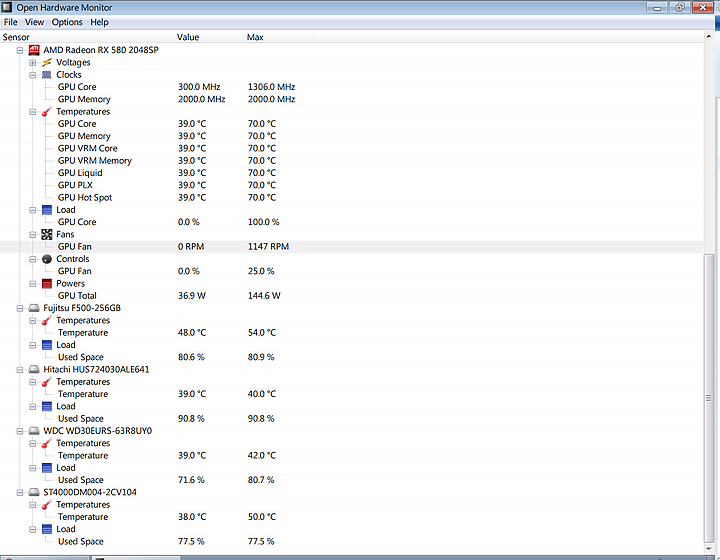Click ST4000DM004 Temperatures thermometer icon

point(46,504)
